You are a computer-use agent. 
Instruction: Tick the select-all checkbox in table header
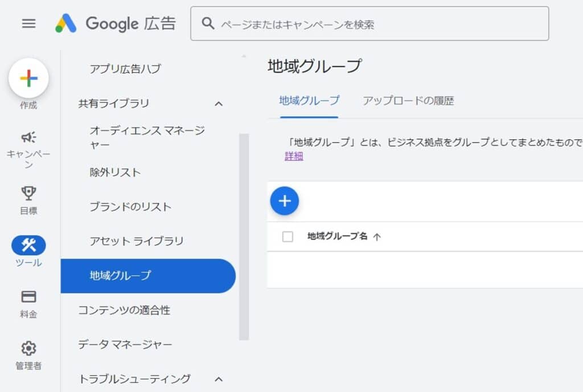point(288,236)
